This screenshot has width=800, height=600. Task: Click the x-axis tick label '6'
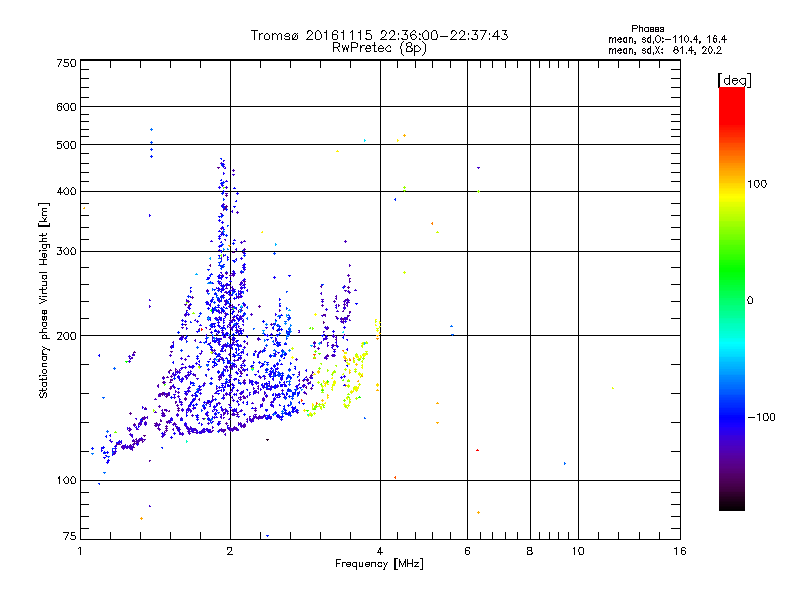(467, 551)
